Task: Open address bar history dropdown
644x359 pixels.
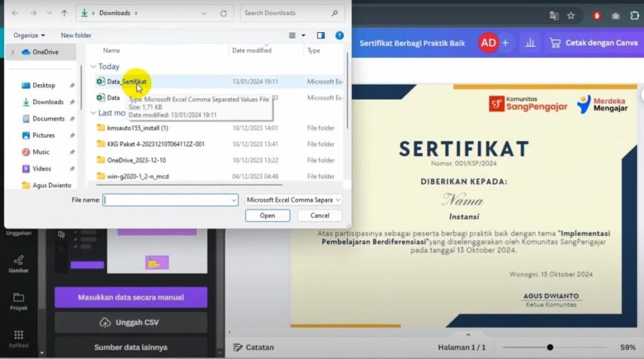Action: point(204,13)
